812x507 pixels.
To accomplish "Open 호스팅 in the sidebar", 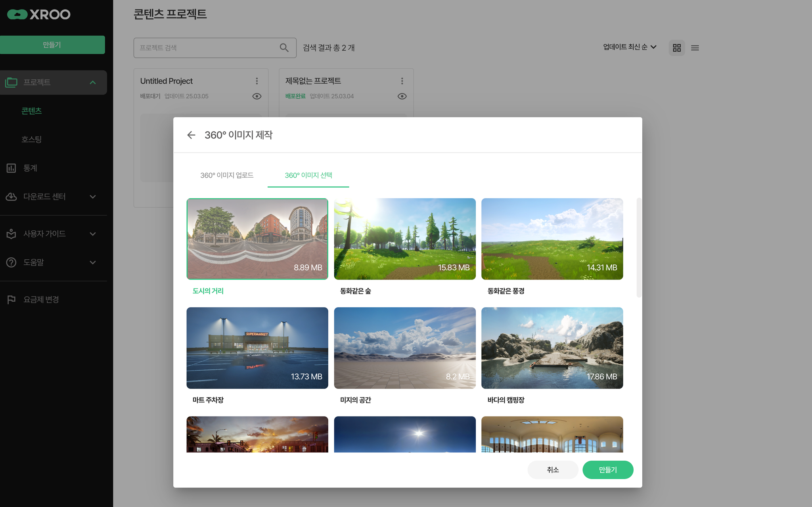I will pos(32,140).
